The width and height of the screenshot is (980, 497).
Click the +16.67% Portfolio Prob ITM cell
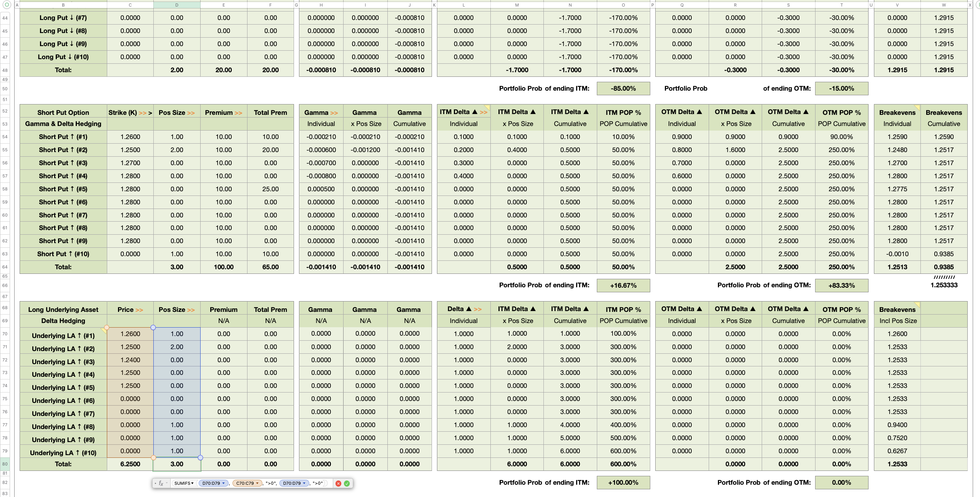click(x=623, y=285)
